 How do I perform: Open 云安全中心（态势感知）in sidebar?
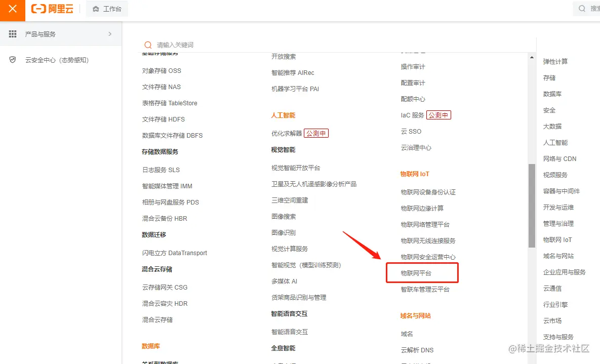pyautogui.click(x=57, y=60)
